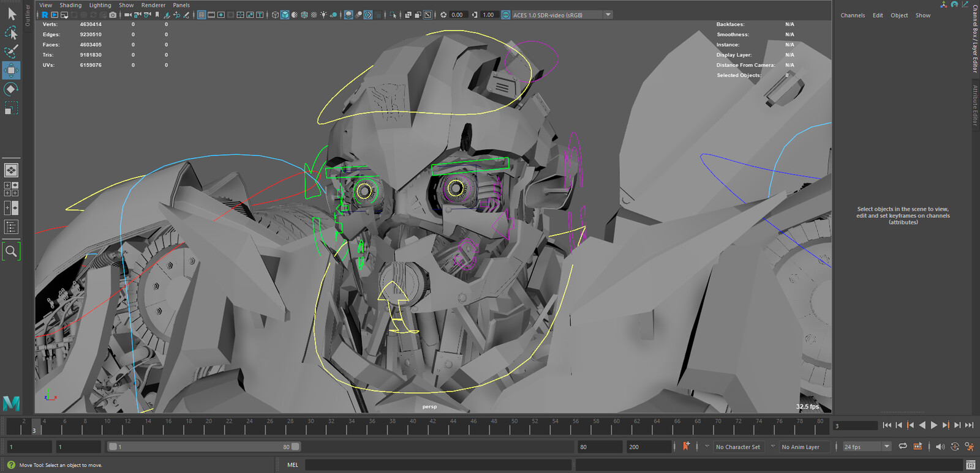980x473 pixels.
Task: Open the Outliner layout button
Action: [11, 227]
